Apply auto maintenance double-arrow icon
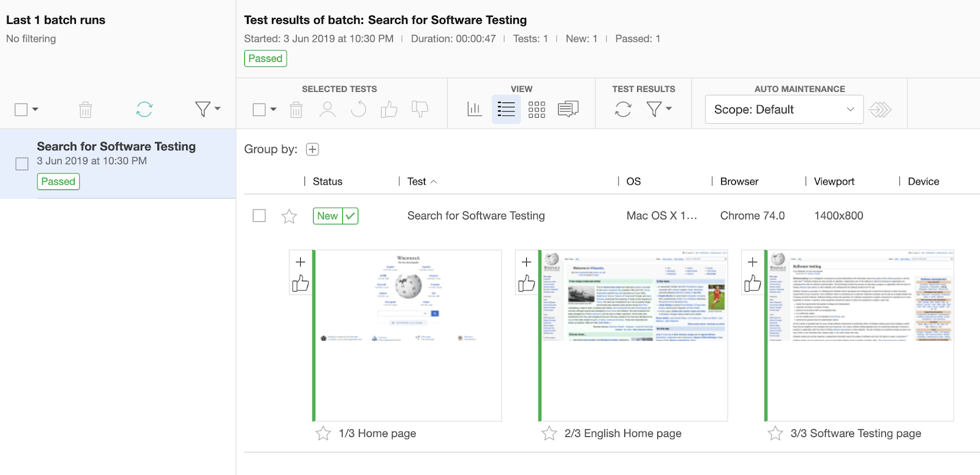980x475 pixels. point(880,110)
